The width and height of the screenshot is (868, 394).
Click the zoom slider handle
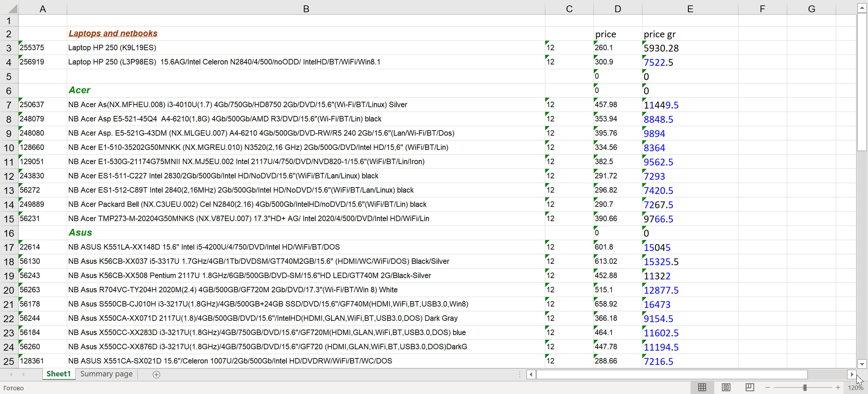(x=805, y=387)
